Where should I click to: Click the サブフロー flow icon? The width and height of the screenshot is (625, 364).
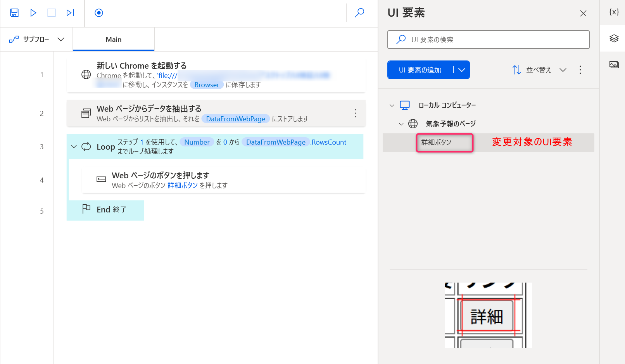click(x=14, y=39)
